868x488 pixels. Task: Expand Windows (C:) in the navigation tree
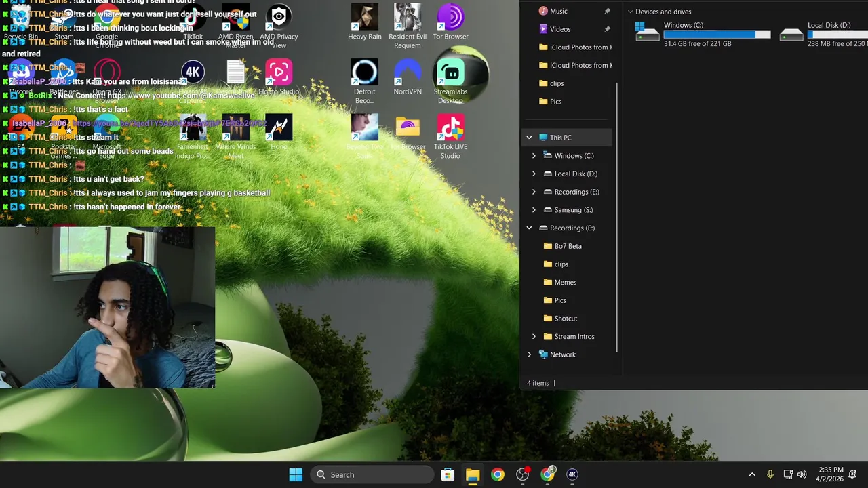pos(534,156)
